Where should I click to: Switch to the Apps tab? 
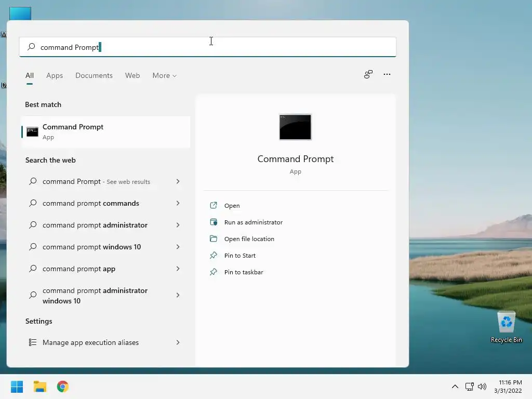pyautogui.click(x=55, y=76)
